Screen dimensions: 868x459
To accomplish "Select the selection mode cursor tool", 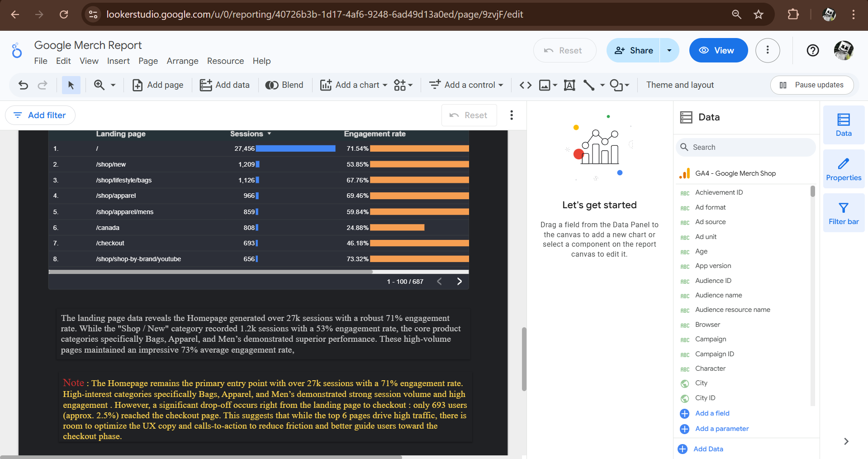I will click(x=71, y=85).
